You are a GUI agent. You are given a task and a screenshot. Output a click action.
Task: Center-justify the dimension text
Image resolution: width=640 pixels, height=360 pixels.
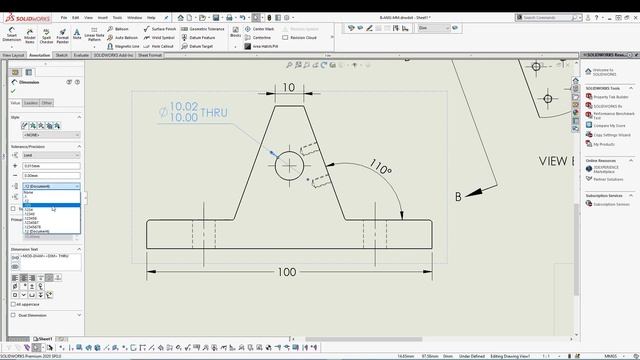coord(24,278)
